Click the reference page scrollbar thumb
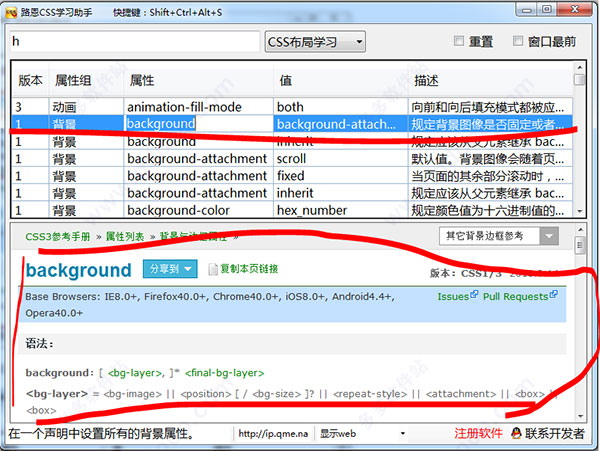The height and width of the screenshot is (451, 600). 580,245
